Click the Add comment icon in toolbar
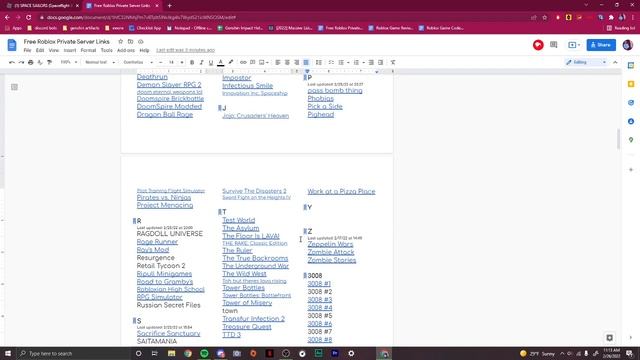The width and height of the screenshot is (640, 360). [x=253, y=62]
